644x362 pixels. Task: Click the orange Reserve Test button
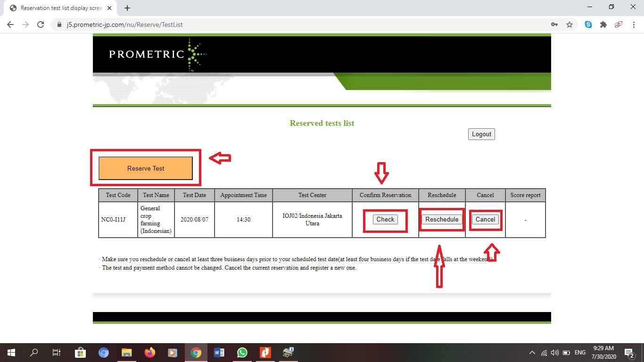tap(146, 168)
